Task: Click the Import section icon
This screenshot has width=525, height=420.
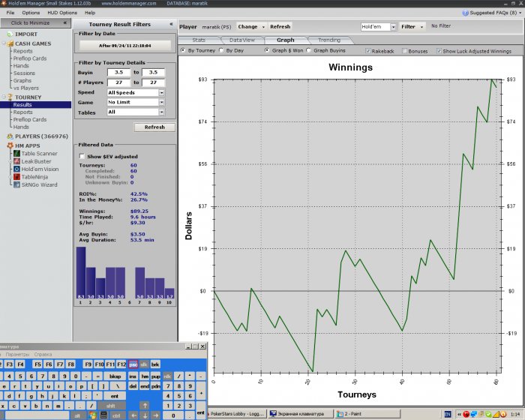Action: (x=9, y=34)
